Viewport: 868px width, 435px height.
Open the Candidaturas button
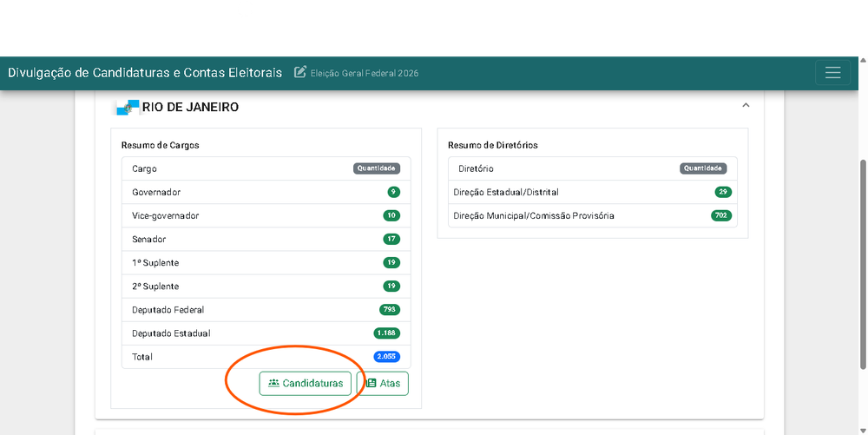coord(305,383)
